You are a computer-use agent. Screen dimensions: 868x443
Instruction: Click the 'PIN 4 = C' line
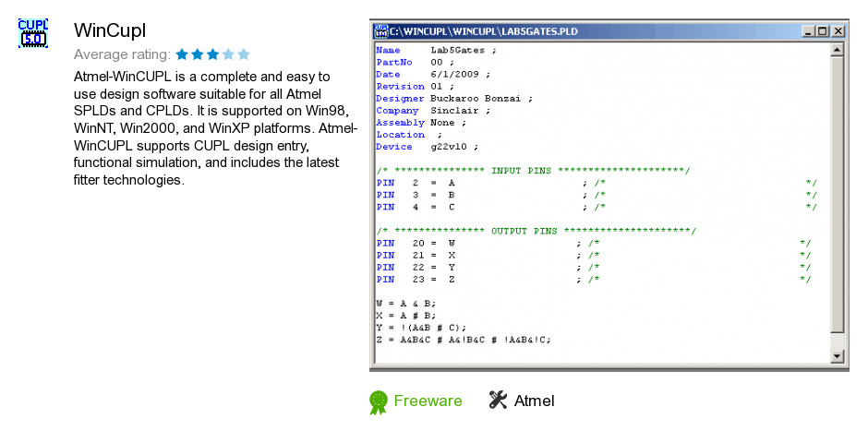(597, 208)
